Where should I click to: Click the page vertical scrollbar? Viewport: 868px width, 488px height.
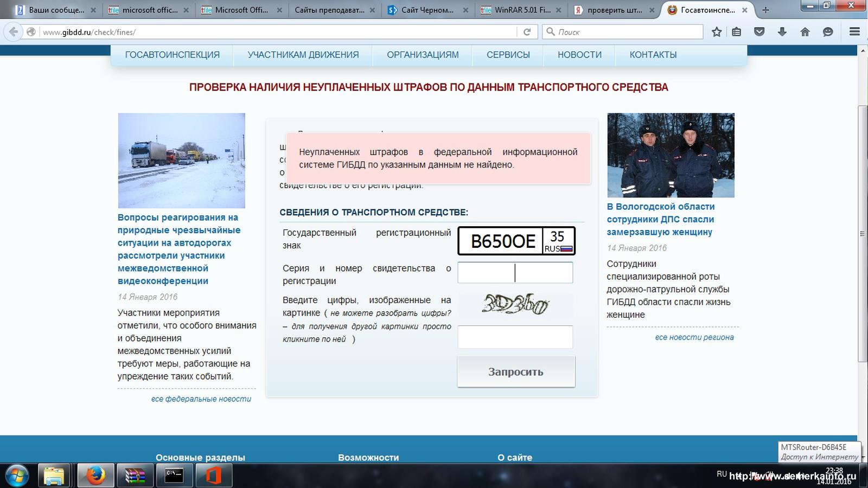tap(863, 233)
